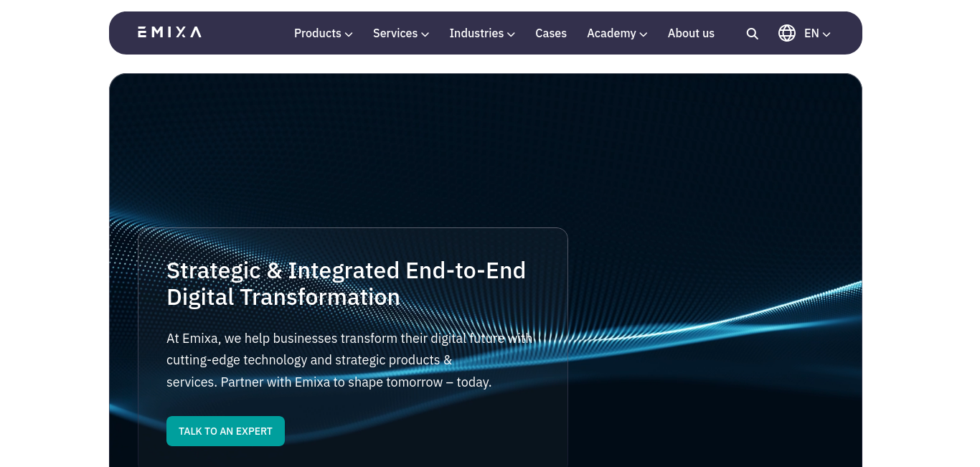
Task: Open the About us page
Action: coord(691,34)
